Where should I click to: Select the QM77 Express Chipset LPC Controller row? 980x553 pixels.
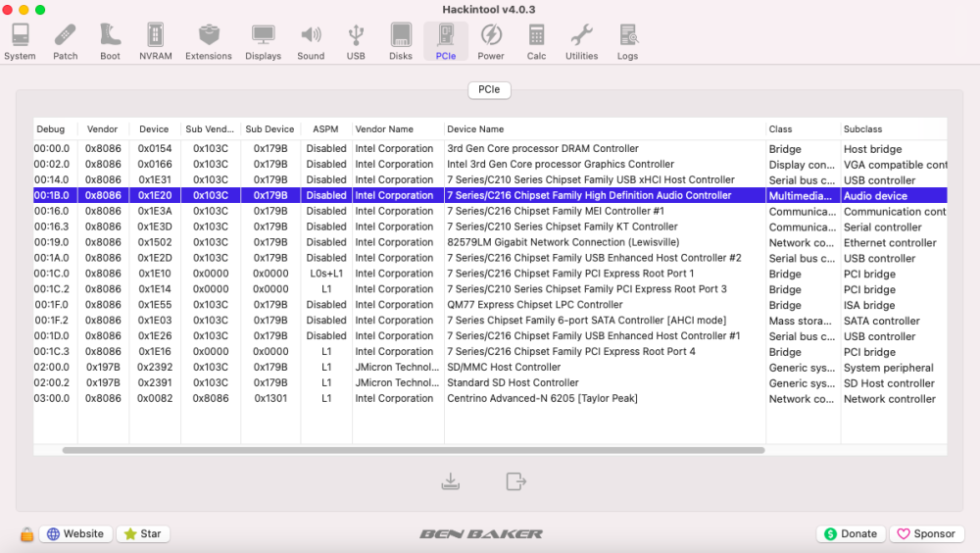490,305
